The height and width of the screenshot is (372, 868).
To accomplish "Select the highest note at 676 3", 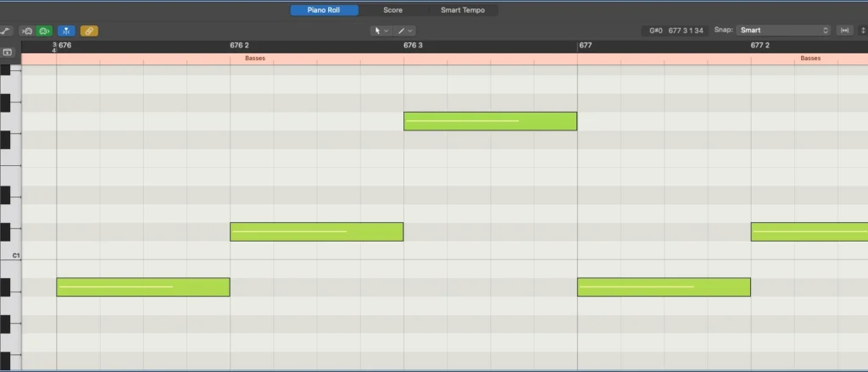I will [x=490, y=121].
